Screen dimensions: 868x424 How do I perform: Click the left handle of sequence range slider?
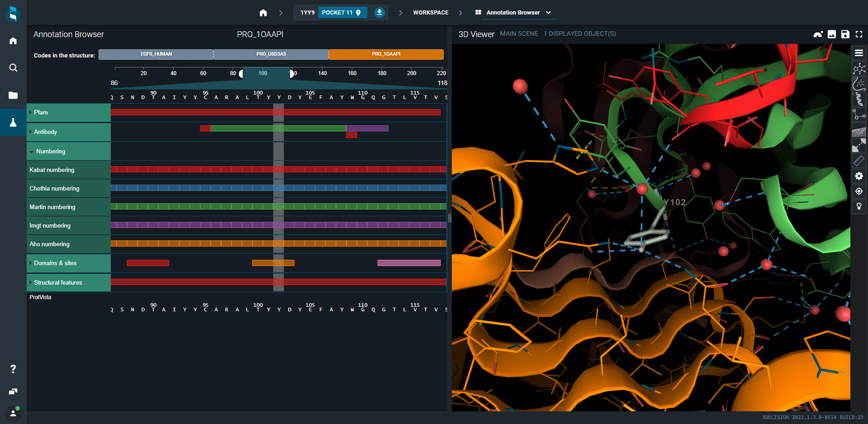(241, 73)
